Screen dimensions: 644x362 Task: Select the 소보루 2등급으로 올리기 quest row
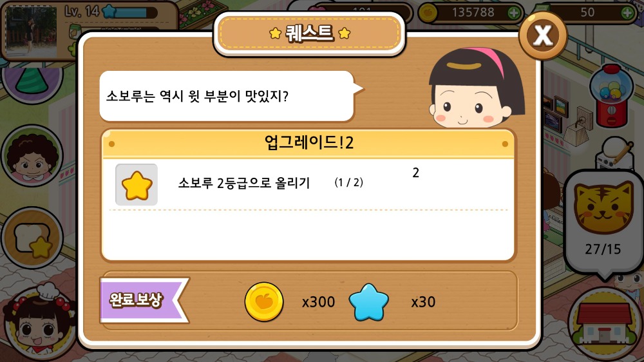click(308, 184)
